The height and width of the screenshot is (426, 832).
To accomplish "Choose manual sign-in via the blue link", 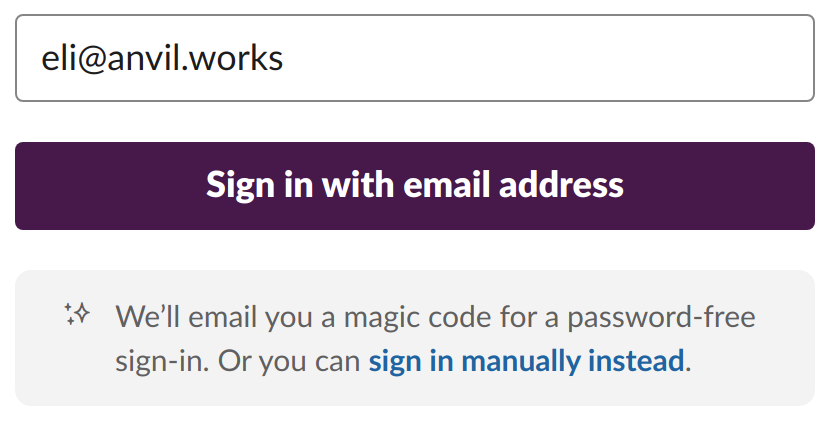I will point(526,361).
